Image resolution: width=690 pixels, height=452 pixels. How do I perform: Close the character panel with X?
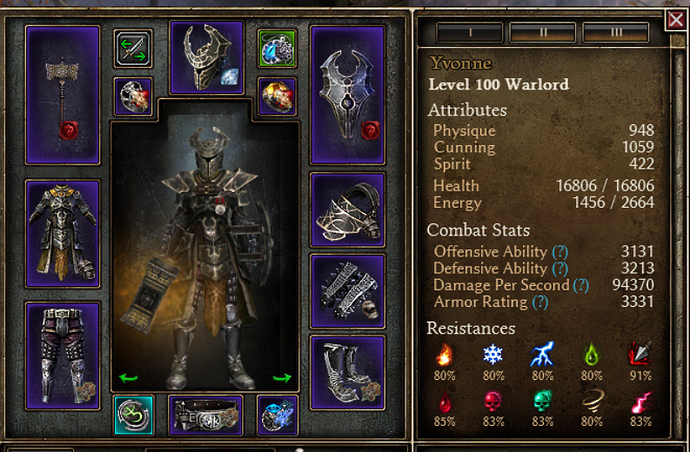[676, 20]
